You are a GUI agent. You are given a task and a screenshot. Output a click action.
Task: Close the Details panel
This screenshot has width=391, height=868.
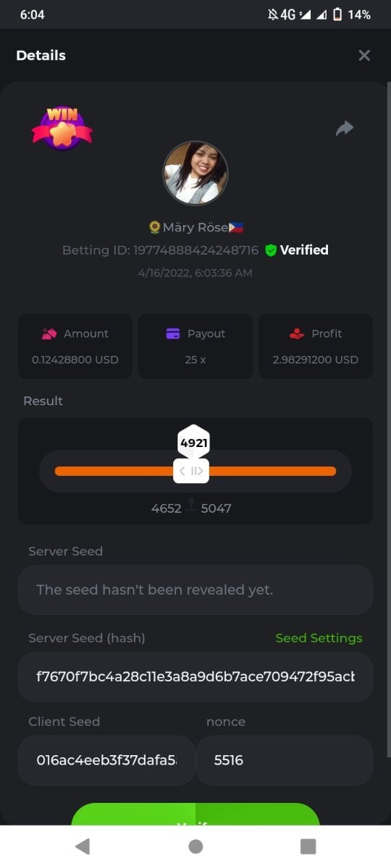point(364,56)
